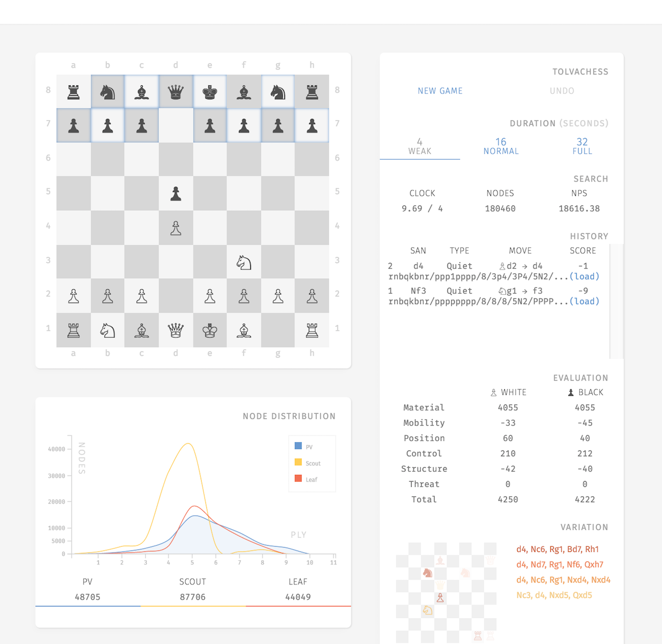The height and width of the screenshot is (644, 662).
Task: Click the NPS value 18616.38
Action: [579, 209]
